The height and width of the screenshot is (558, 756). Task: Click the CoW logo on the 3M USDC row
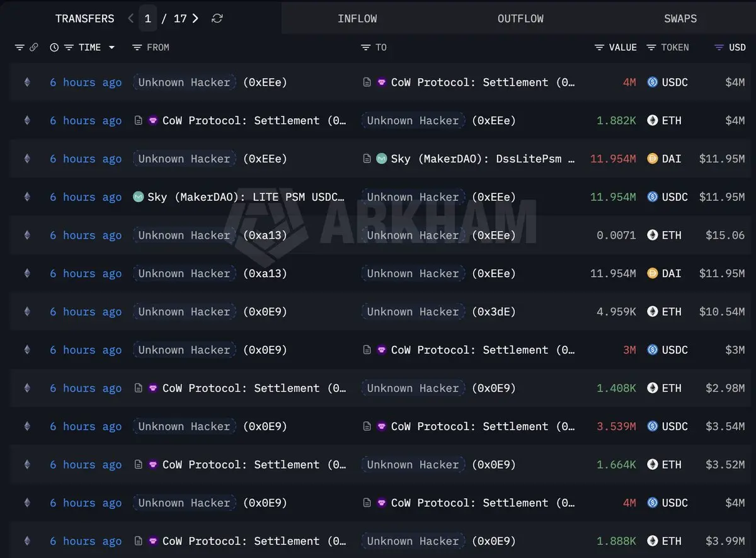[x=381, y=350]
